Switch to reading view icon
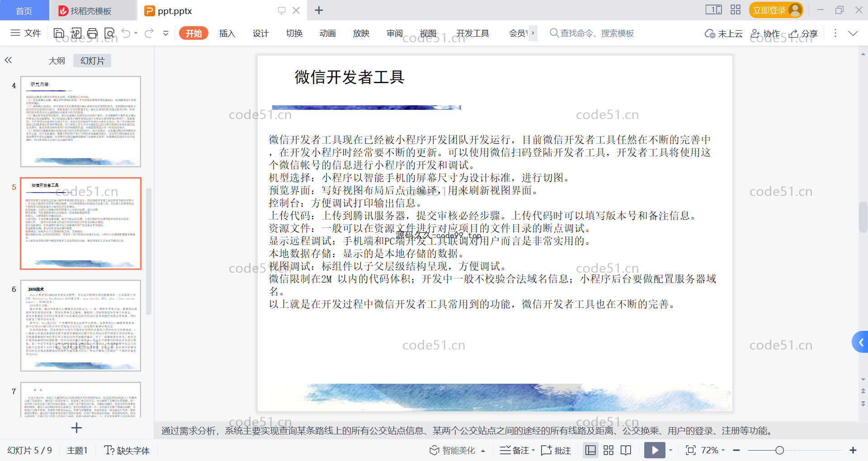 [626, 450]
